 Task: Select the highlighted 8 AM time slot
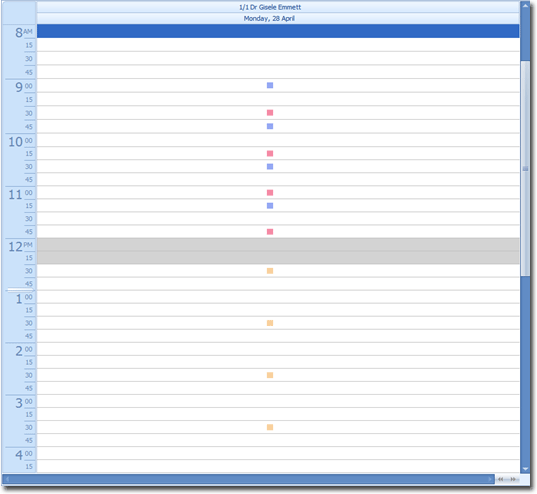(278, 31)
